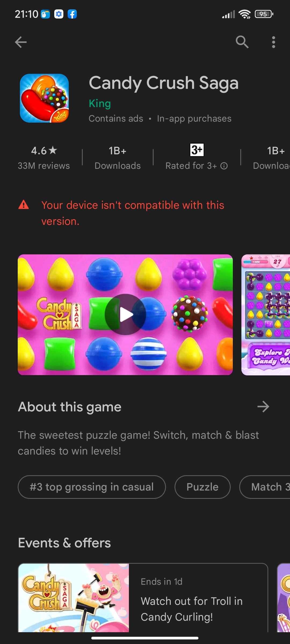Image resolution: width=290 pixels, height=644 pixels.
Task: Open the Candy Curling event image
Action: tap(74, 598)
